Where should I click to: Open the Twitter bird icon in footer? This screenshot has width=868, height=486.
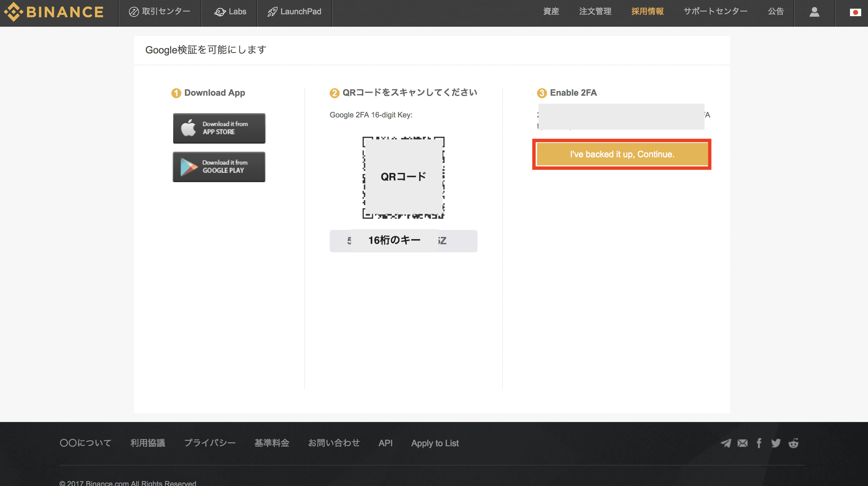pyautogui.click(x=776, y=443)
